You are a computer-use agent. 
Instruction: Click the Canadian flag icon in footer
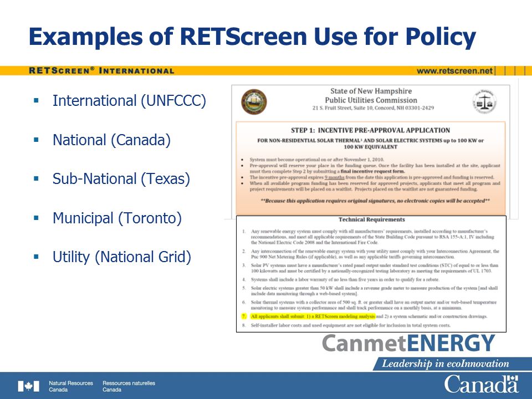28,386
